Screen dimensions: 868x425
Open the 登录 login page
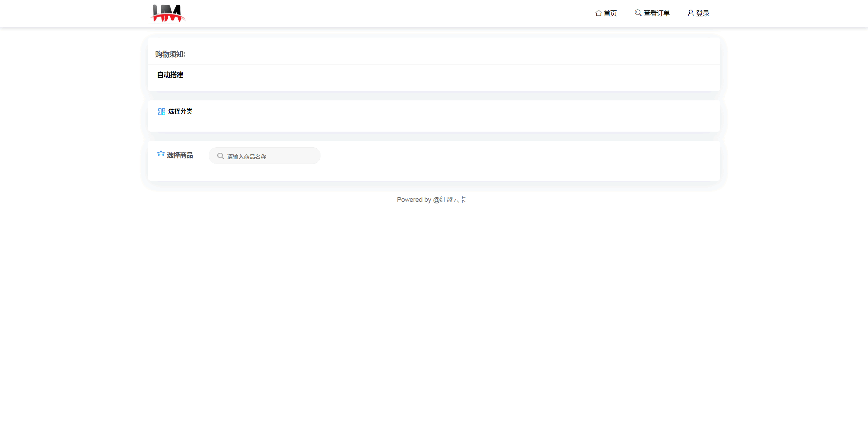[703, 13]
